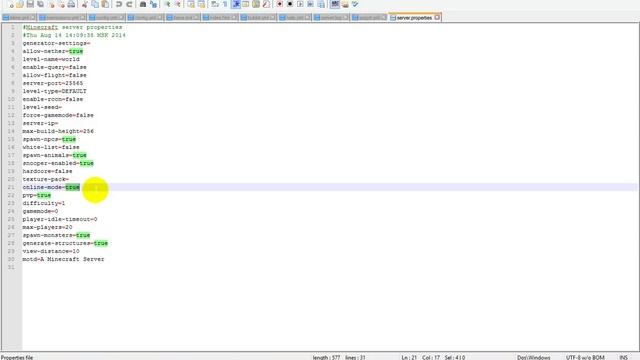Click the max-build-height=256 line
This screenshot has height=360, width=640.
[x=58, y=131]
